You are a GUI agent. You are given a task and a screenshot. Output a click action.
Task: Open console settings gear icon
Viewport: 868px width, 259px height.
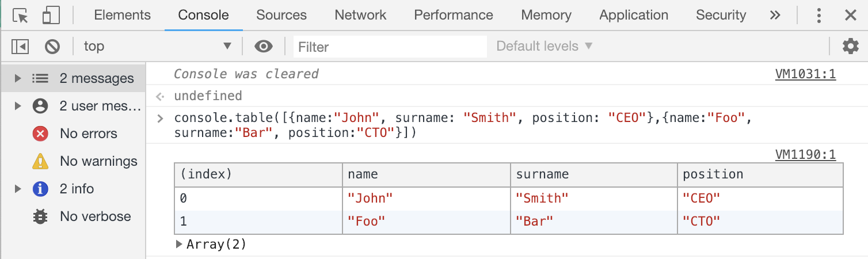850,46
